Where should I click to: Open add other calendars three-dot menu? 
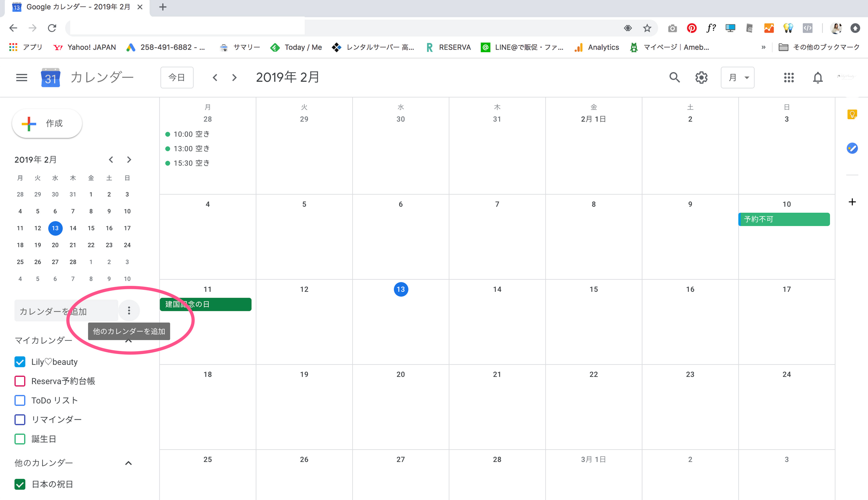129,311
